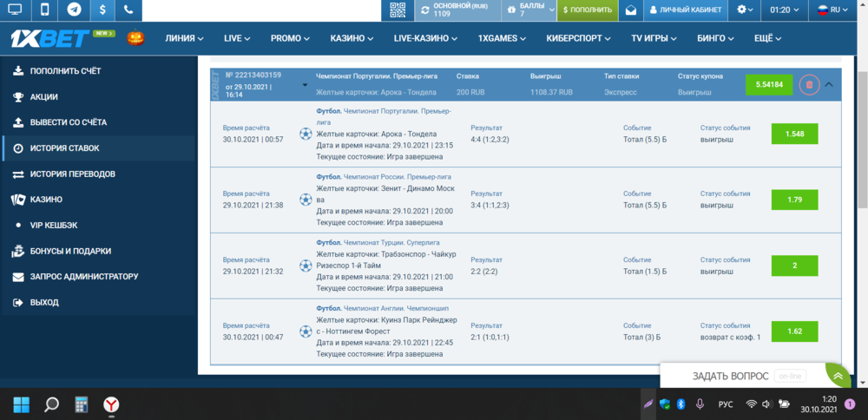Click ЗАДАТЬ ВОПРОС chat box
Image resolution: width=868 pixels, height=420 pixels.
(x=742, y=377)
